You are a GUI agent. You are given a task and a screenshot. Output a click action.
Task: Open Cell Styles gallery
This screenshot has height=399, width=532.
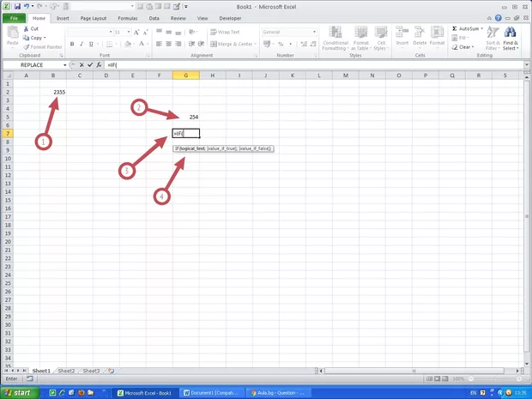click(381, 39)
